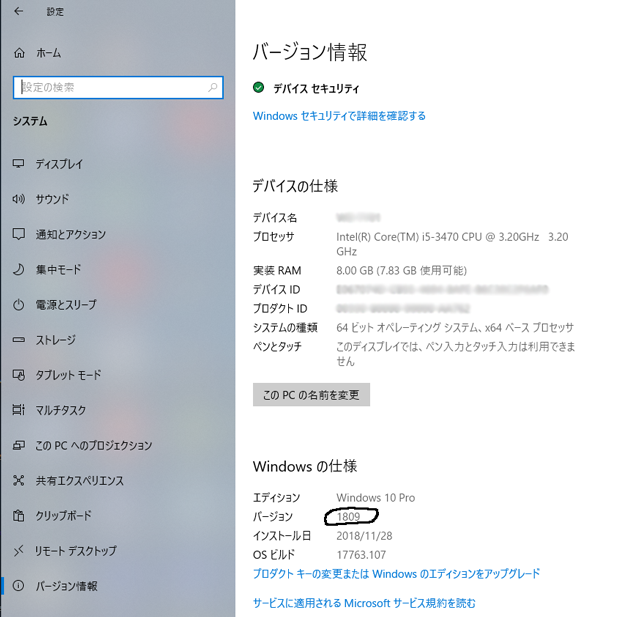The image size is (640, 617).
Task: Click the green device security checkmark icon
Action: click(258, 87)
